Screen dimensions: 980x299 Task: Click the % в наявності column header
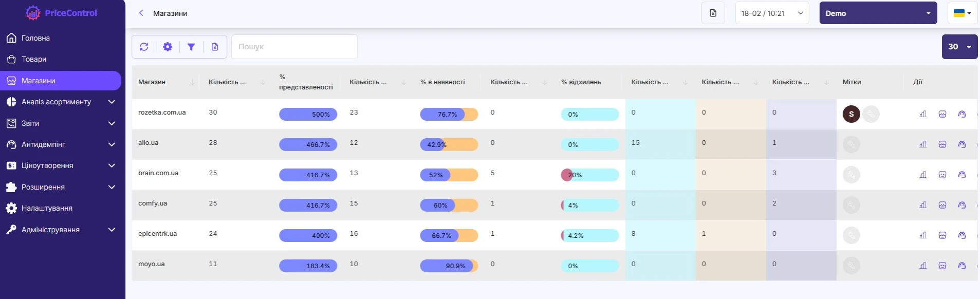[x=442, y=82]
